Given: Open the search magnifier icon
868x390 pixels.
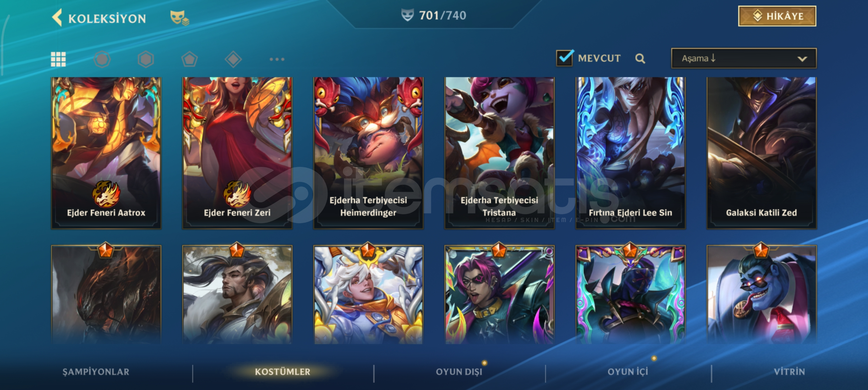Looking at the screenshot, I should [x=640, y=58].
